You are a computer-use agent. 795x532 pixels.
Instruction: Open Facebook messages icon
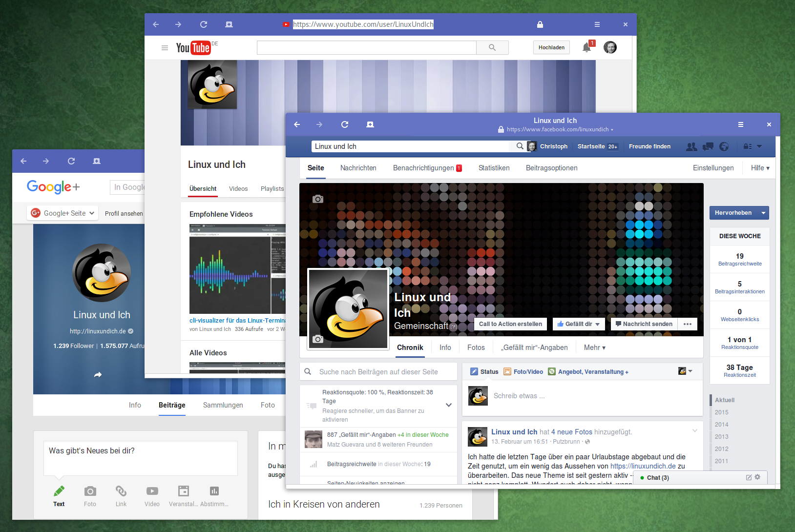(x=708, y=146)
